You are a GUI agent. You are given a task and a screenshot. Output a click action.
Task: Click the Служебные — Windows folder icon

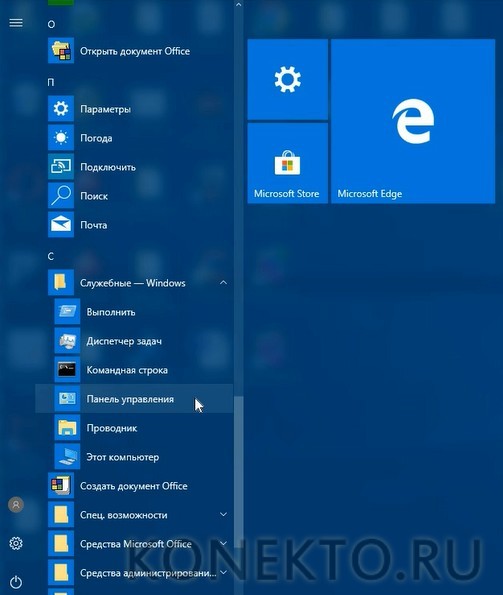(61, 282)
